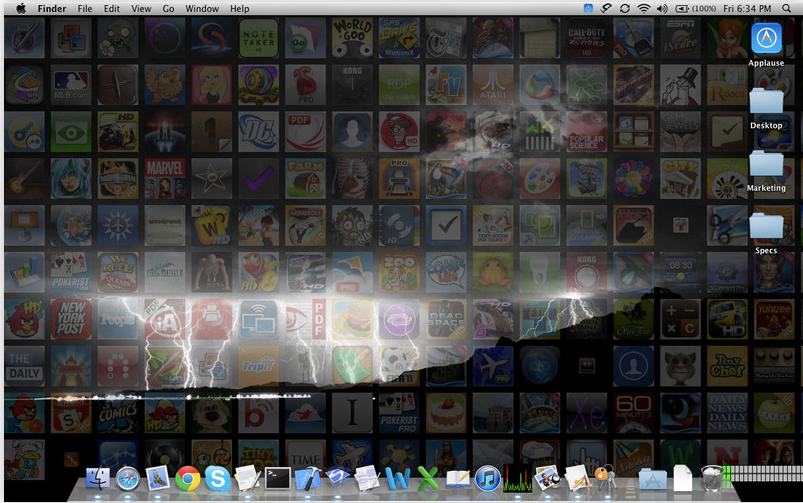Open the book-with-pencil app in the Dock
This screenshot has width=803, height=503.
pyautogui.click(x=458, y=478)
